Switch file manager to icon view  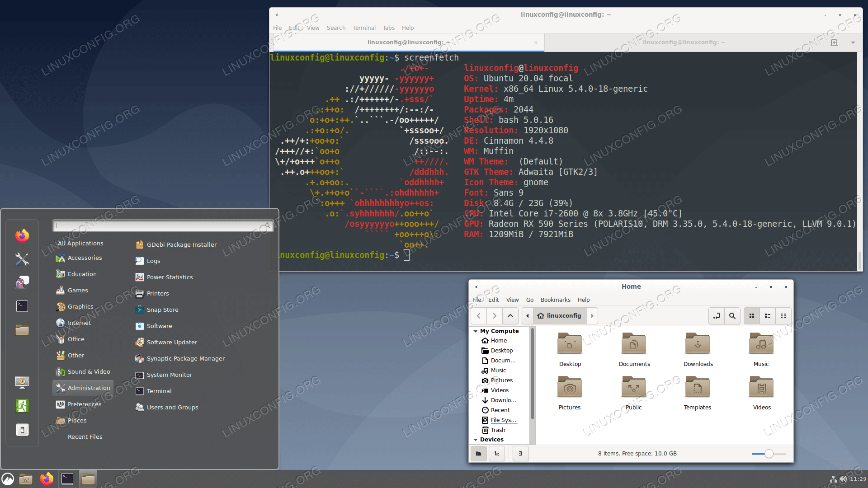coord(752,316)
